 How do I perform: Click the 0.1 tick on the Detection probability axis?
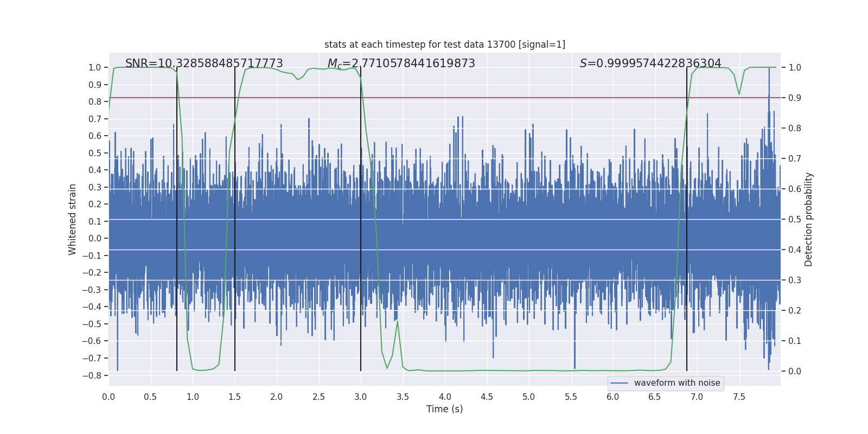coord(795,341)
